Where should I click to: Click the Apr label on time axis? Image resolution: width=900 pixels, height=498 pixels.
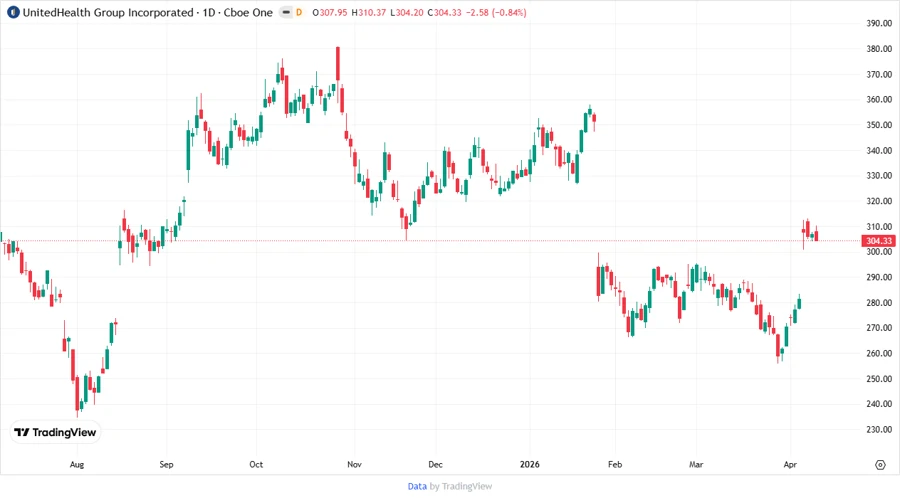790,465
